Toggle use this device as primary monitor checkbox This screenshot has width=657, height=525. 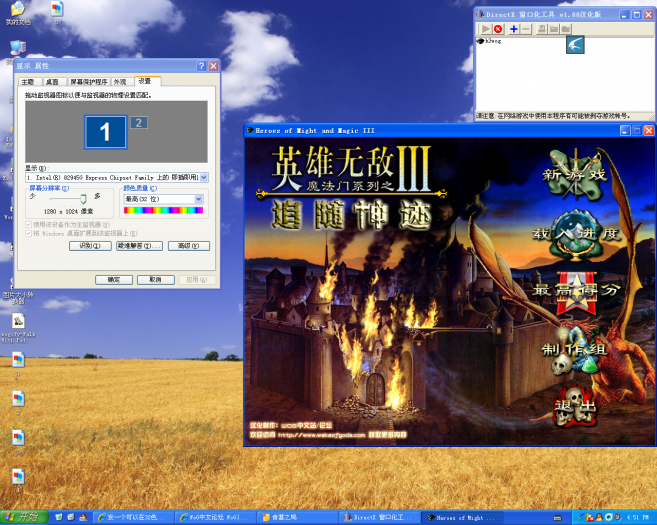pyautogui.click(x=29, y=225)
